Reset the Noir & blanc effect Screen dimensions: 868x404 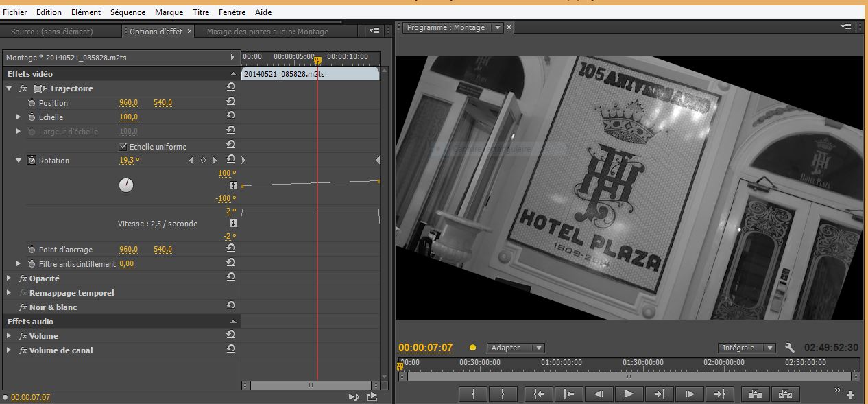[x=231, y=307]
